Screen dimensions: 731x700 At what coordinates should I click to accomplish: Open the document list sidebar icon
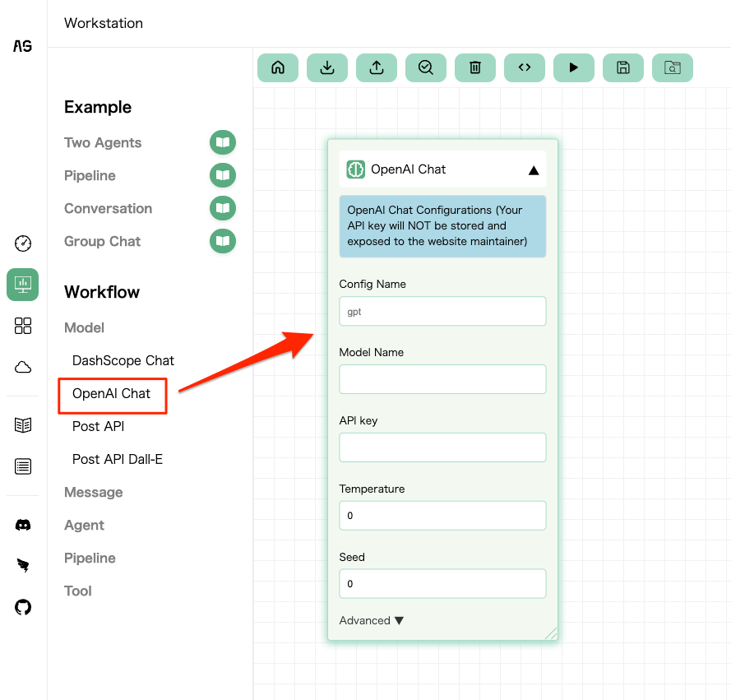pos(23,466)
